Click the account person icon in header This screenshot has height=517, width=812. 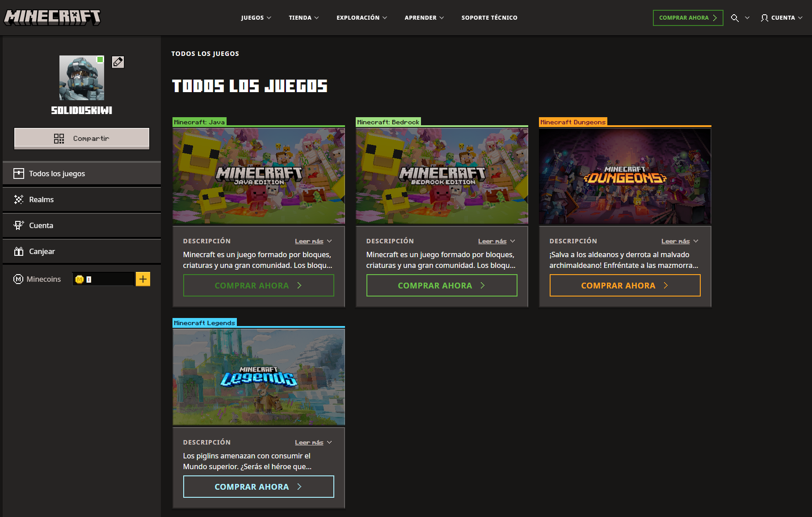tap(765, 18)
